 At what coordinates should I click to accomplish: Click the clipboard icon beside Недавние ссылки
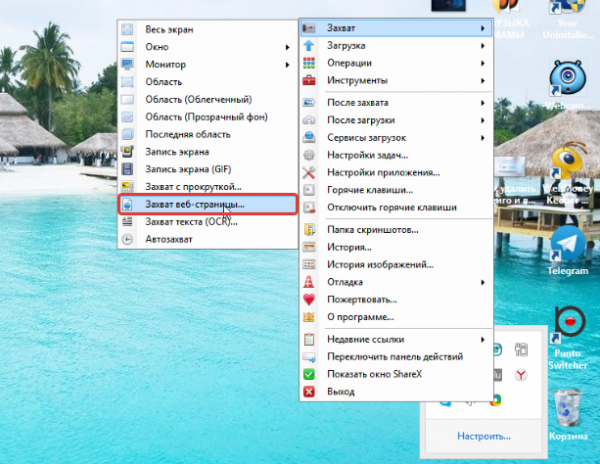[x=309, y=339]
